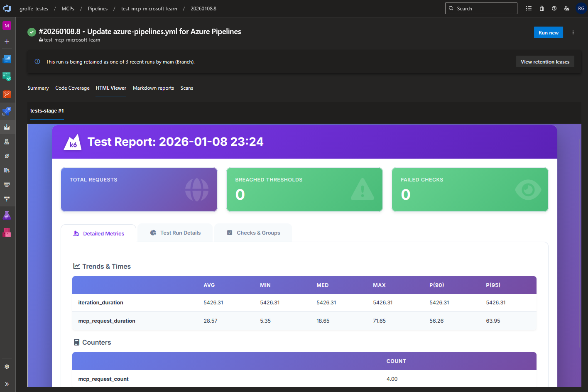The height and width of the screenshot is (392, 588).
Task: Click View retention leases button
Action: pyautogui.click(x=545, y=61)
